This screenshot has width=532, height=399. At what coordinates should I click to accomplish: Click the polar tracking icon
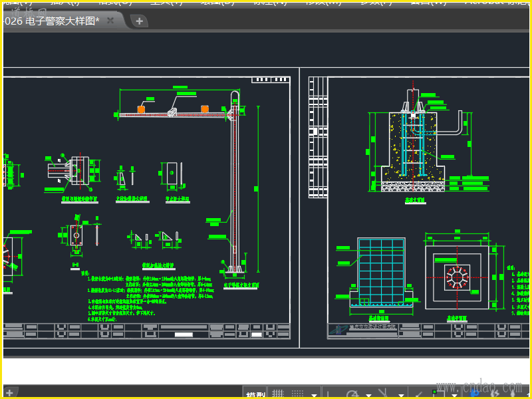coord(352,394)
